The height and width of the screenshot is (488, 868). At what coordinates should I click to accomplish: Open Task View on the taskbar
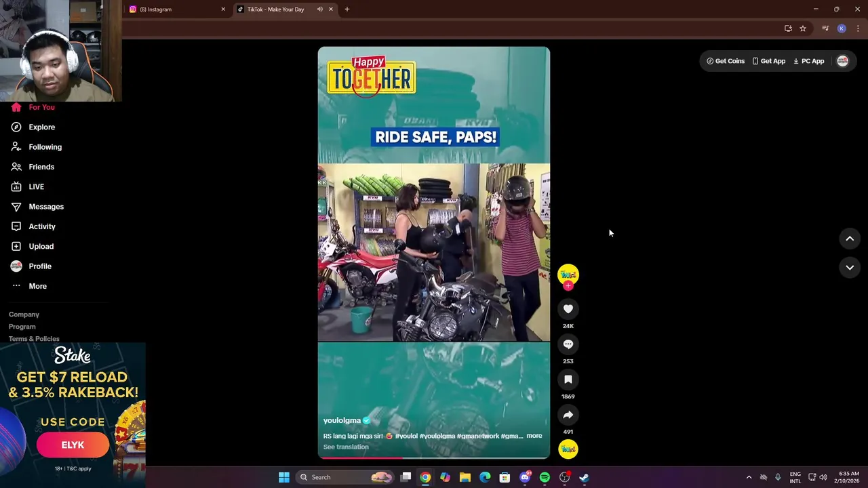click(x=406, y=477)
